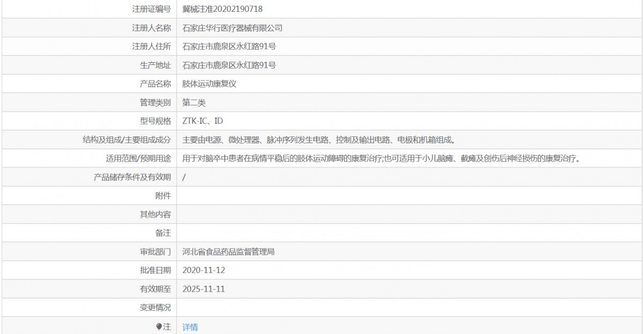This screenshot has height=334, width=644.
Task: Click the bullet icon beside 注
Action: tap(159, 326)
